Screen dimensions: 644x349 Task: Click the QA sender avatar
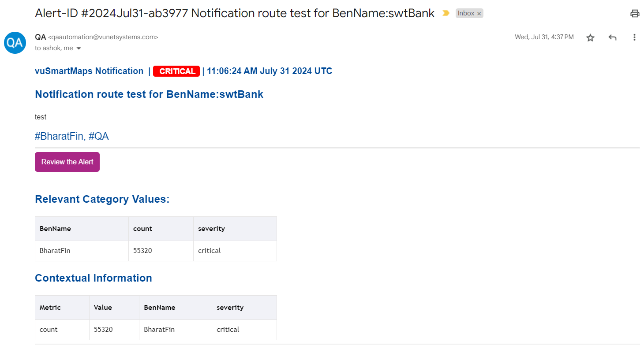[15, 43]
